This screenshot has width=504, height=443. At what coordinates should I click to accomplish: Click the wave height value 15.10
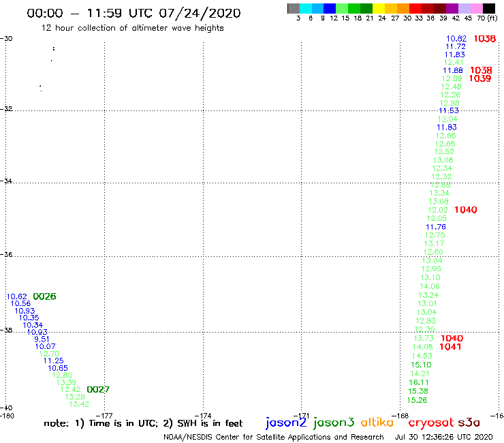(x=421, y=365)
